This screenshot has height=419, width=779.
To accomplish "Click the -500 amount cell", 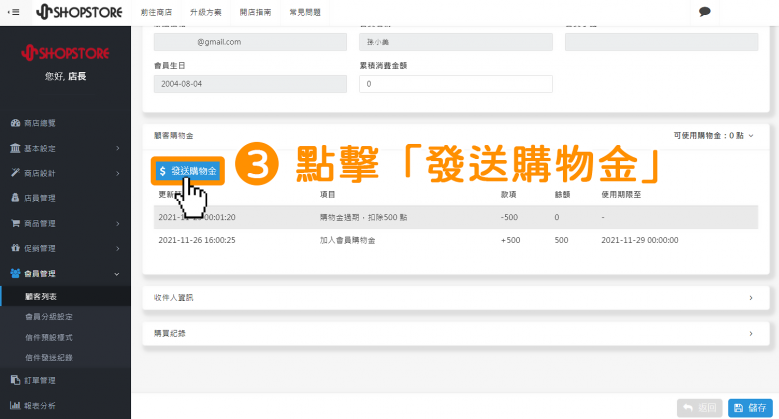I will [x=509, y=217].
